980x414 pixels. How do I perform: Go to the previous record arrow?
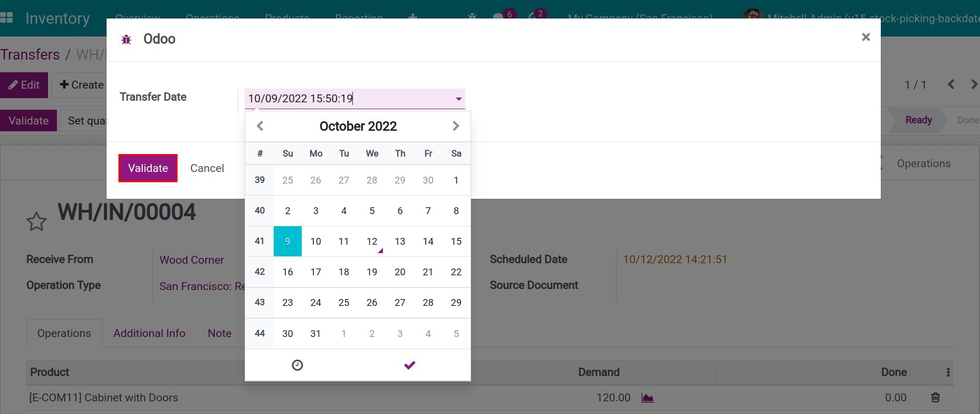(x=951, y=84)
